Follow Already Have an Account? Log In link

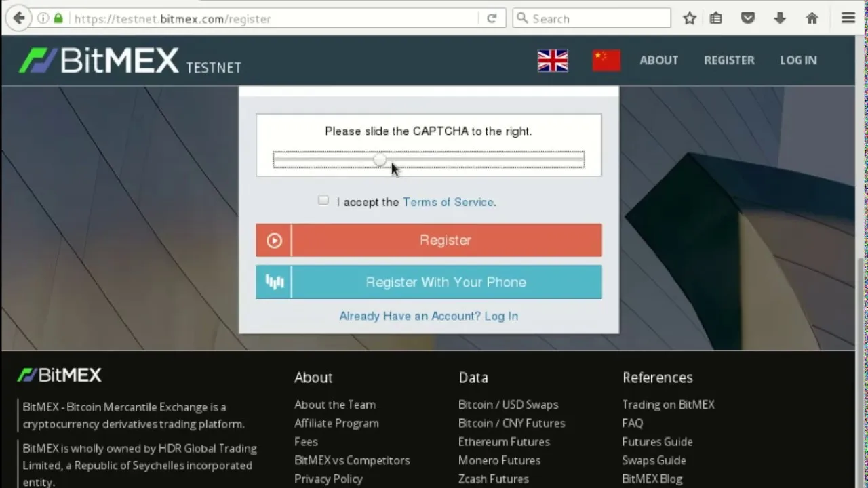click(429, 316)
